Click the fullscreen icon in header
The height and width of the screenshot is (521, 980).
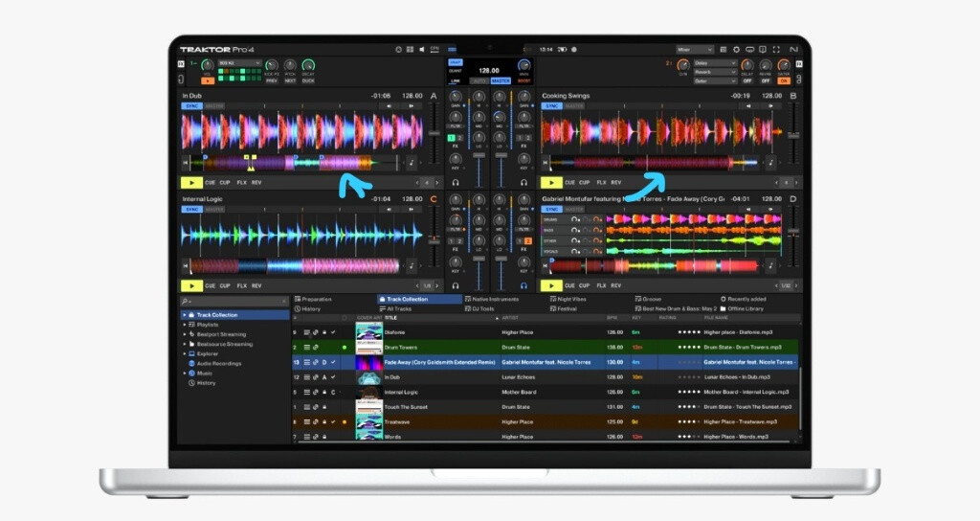pyautogui.click(x=776, y=50)
